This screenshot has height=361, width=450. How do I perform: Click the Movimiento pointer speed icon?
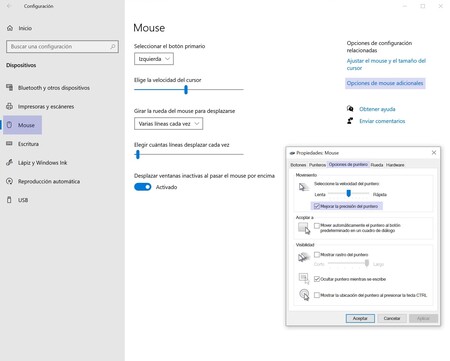(303, 187)
